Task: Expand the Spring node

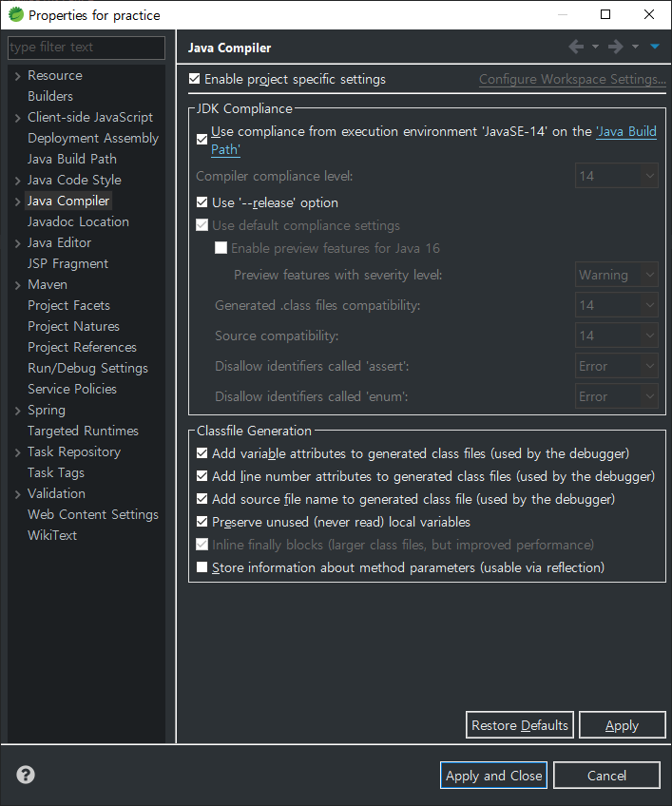Action: 18,411
